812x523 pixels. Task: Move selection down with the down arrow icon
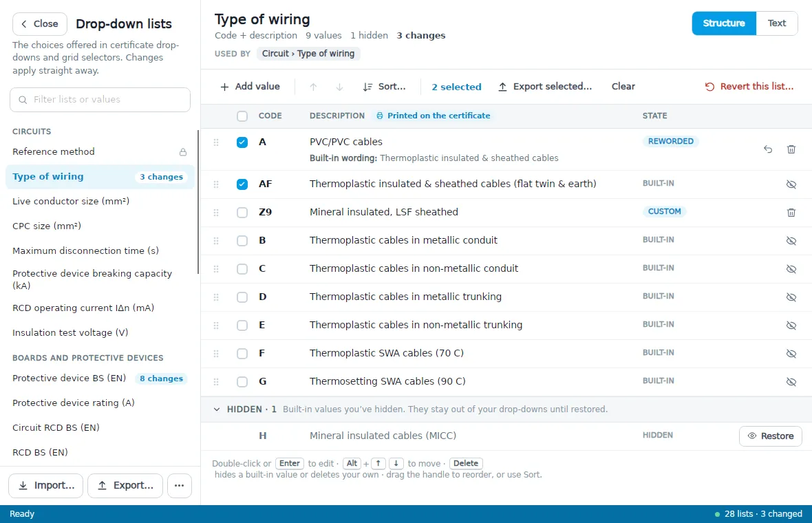pyautogui.click(x=339, y=87)
